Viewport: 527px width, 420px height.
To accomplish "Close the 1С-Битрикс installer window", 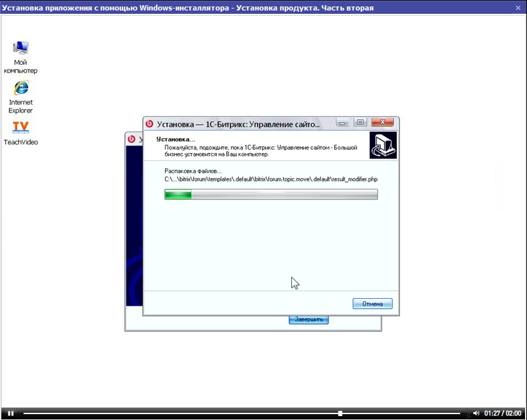I will pyautogui.click(x=382, y=122).
